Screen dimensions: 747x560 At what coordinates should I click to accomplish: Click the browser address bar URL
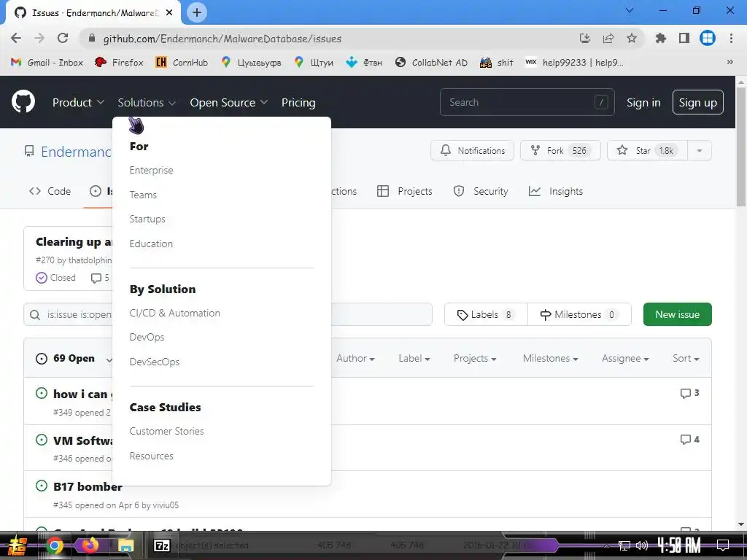click(x=222, y=39)
